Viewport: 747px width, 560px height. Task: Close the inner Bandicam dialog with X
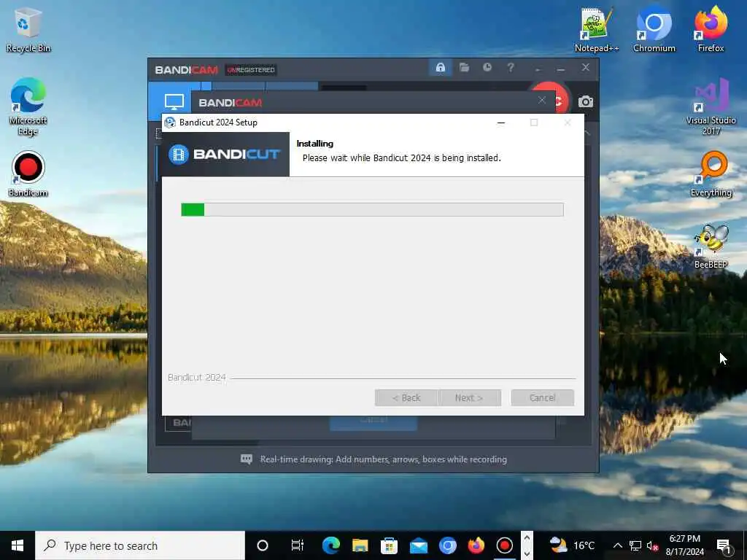pyautogui.click(x=542, y=100)
